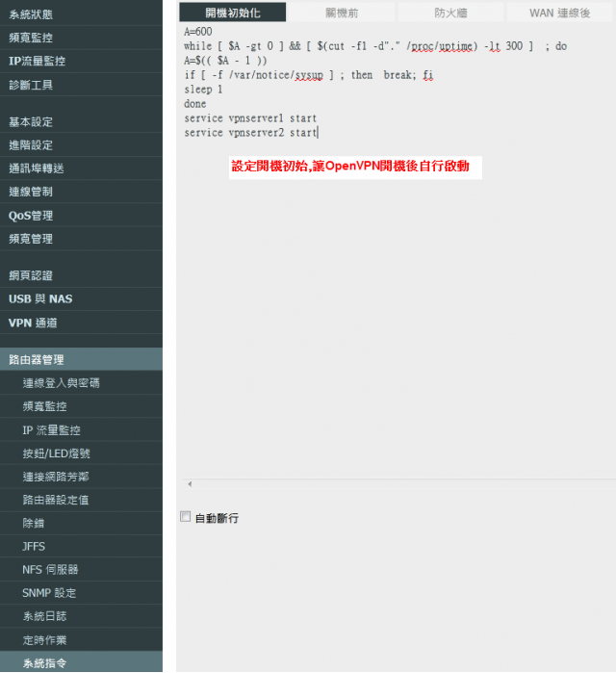
Task: Open top-level 頻寬監控 menu item
Action: (81, 38)
